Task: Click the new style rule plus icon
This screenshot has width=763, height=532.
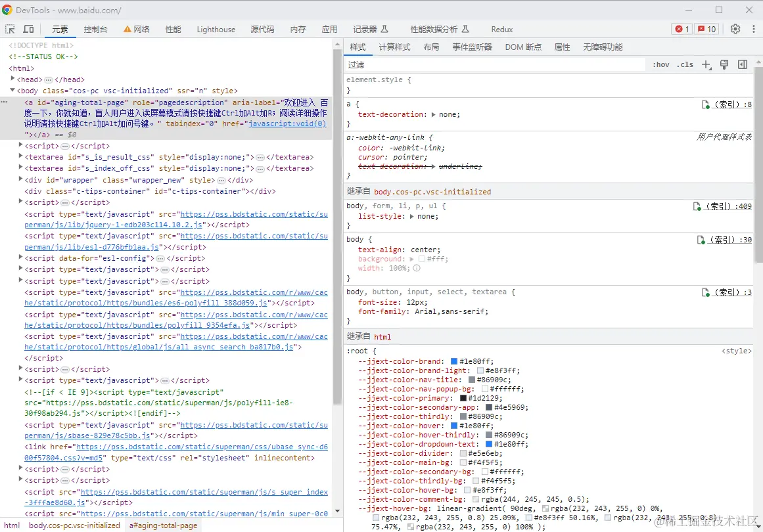Action: [x=706, y=64]
